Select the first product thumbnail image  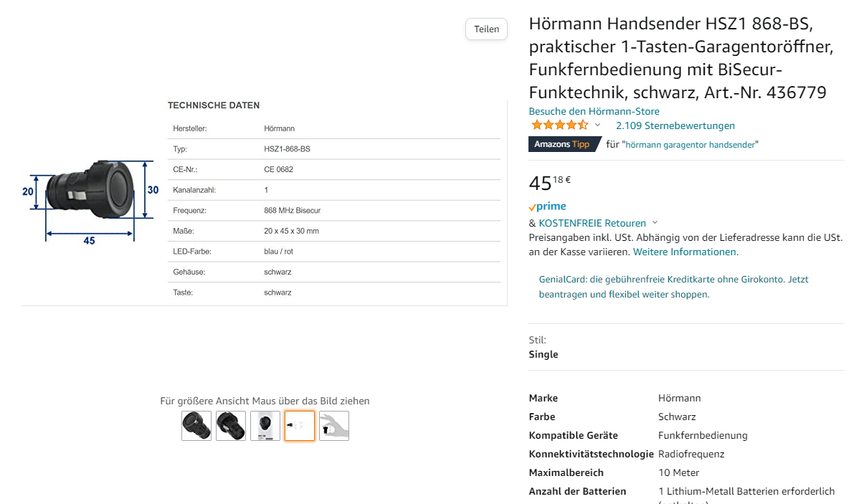tap(196, 426)
